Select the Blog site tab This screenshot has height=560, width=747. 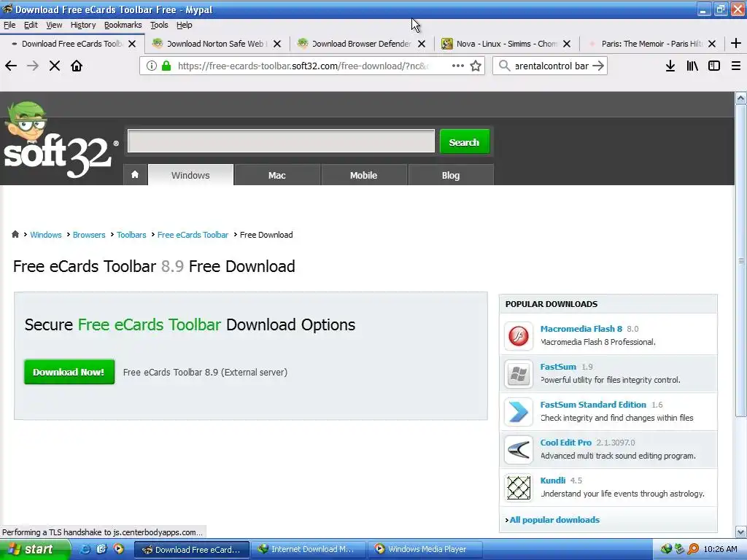(450, 175)
